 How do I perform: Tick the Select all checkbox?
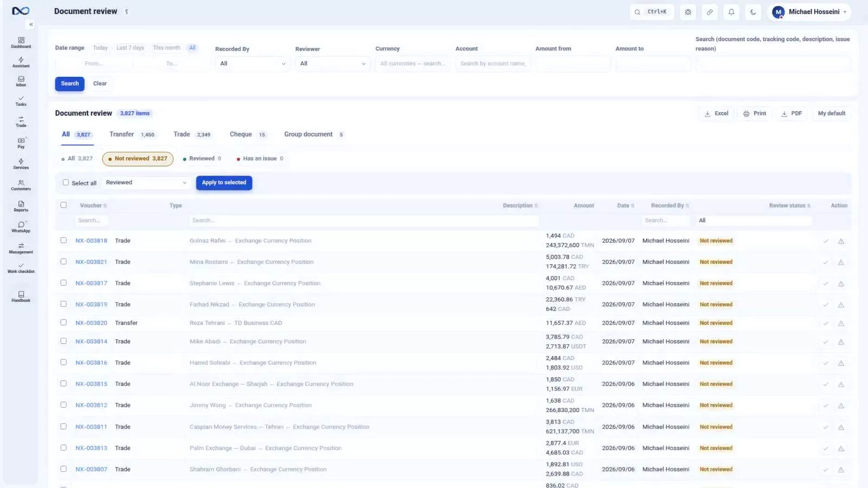coord(66,183)
